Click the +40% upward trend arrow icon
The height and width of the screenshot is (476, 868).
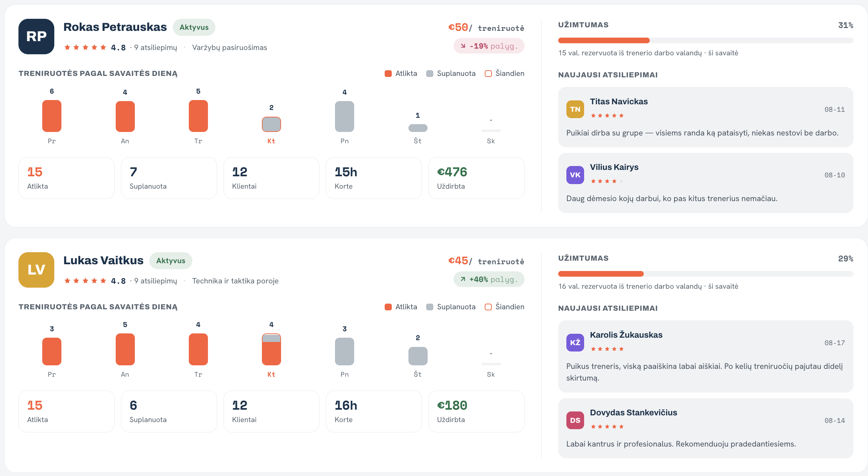(463, 279)
